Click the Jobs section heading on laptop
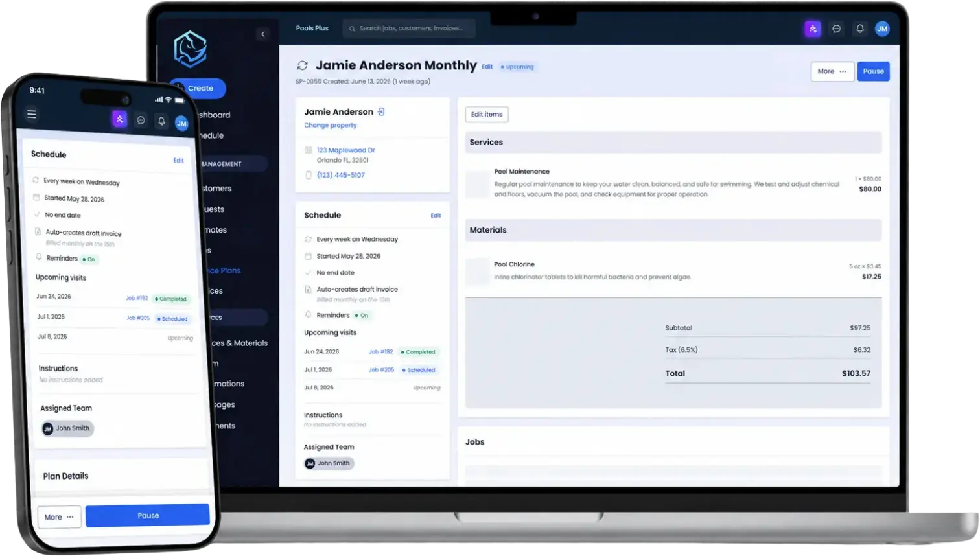Viewport: 980px width, 556px height. point(474,442)
